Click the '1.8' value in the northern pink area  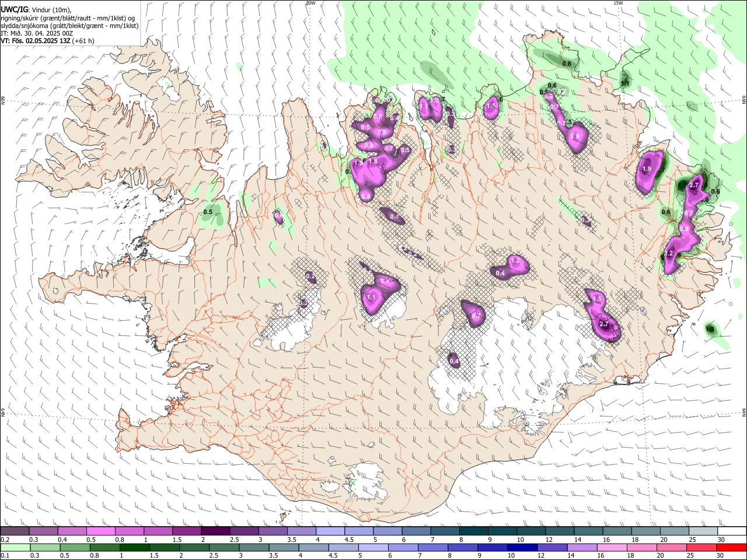pos(373,162)
